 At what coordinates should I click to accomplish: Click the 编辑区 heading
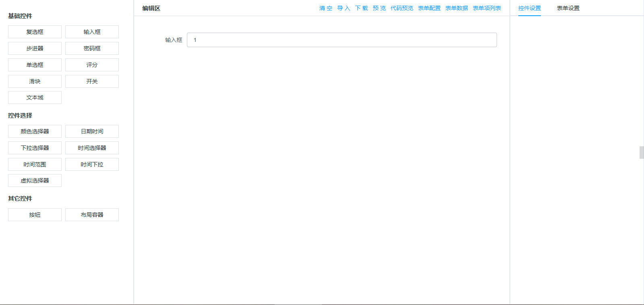(x=151, y=8)
